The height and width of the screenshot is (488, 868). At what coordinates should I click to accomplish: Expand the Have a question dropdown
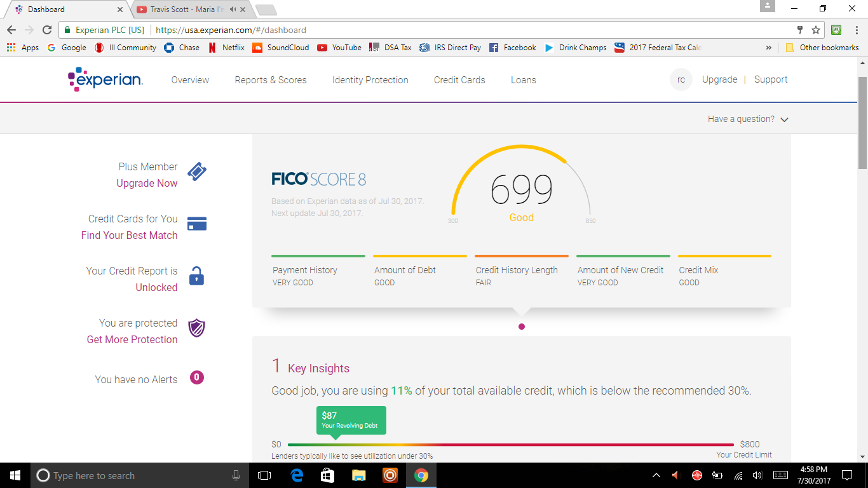coord(748,119)
